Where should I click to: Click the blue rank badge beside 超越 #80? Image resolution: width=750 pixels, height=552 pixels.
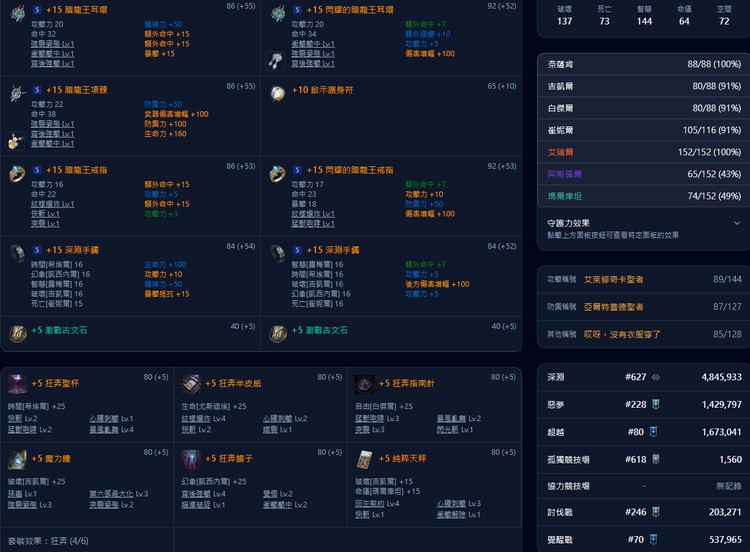coord(654,432)
